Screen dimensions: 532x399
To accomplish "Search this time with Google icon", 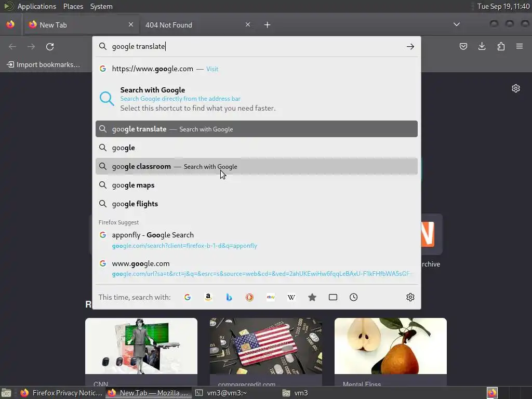I will 187,297.
